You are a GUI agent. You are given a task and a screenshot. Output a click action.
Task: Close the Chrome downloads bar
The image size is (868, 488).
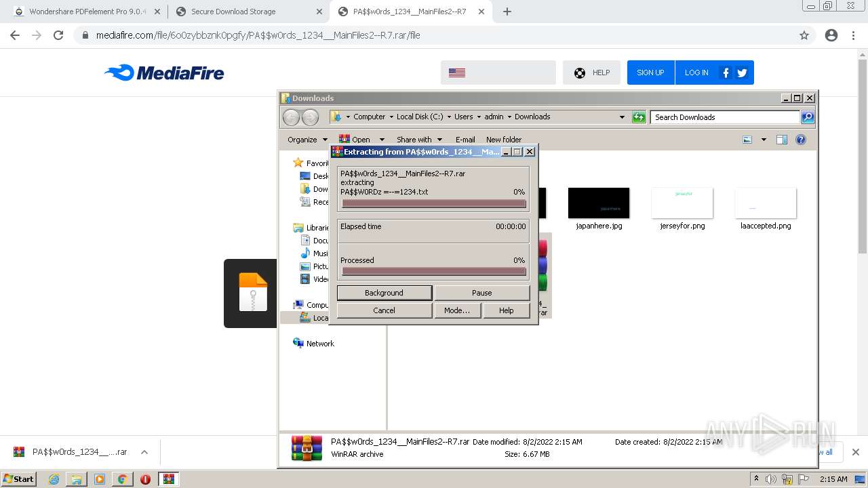click(x=855, y=452)
